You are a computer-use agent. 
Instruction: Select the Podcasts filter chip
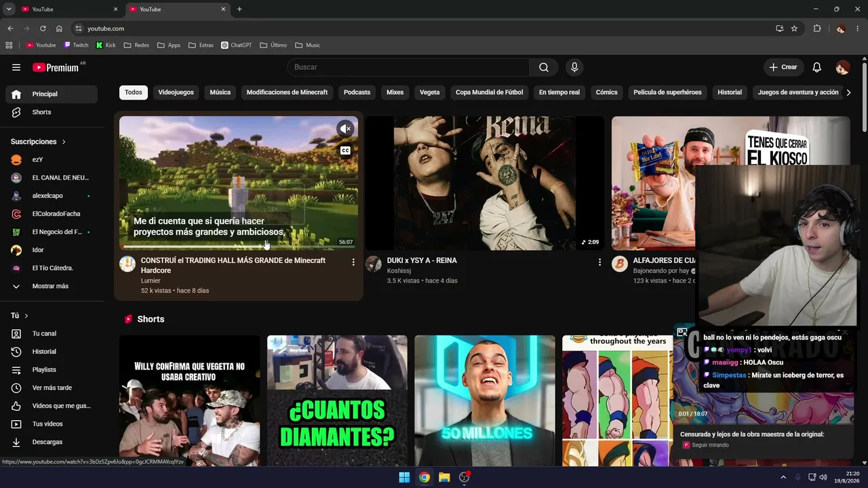(357, 92)
